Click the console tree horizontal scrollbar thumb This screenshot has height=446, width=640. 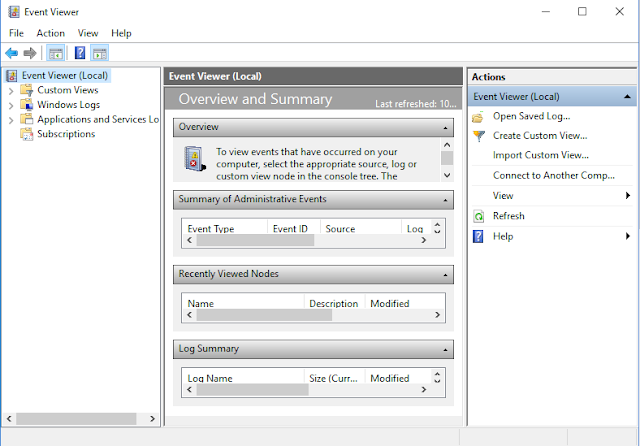pos(76,419)
